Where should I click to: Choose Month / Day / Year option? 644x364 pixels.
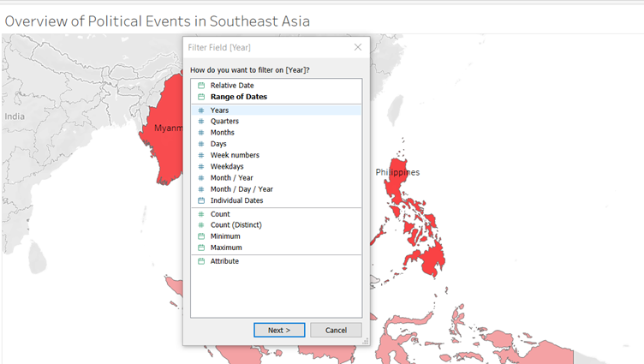pyautogui.click(x=241, y=189)
